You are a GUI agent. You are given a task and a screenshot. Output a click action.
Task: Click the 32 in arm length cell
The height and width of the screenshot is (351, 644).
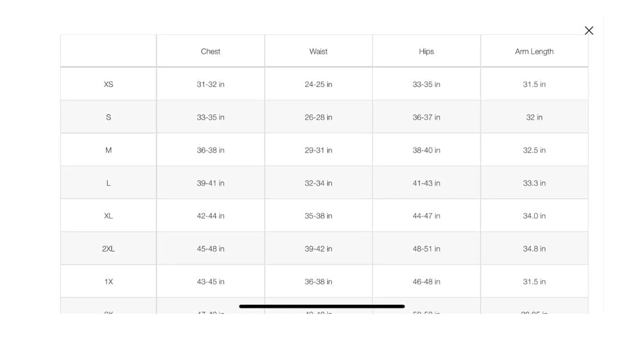point(534,117)
